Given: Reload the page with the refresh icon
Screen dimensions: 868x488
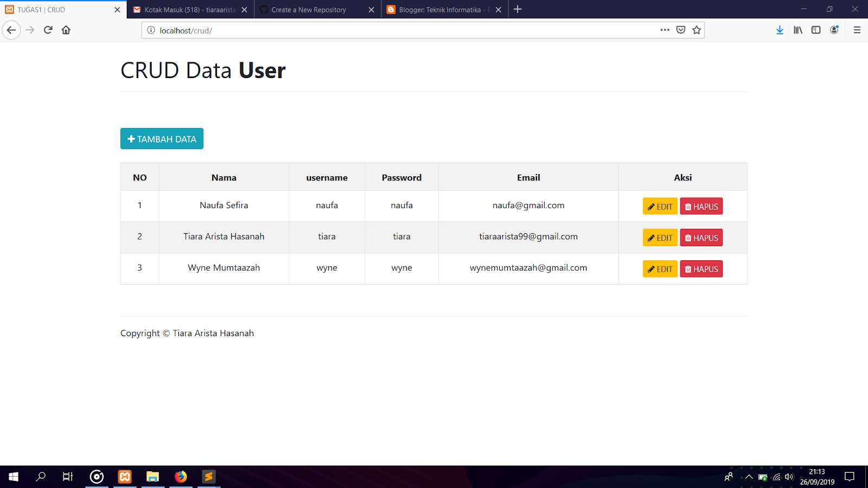Looking at the screenshot, I should (48, 30).
